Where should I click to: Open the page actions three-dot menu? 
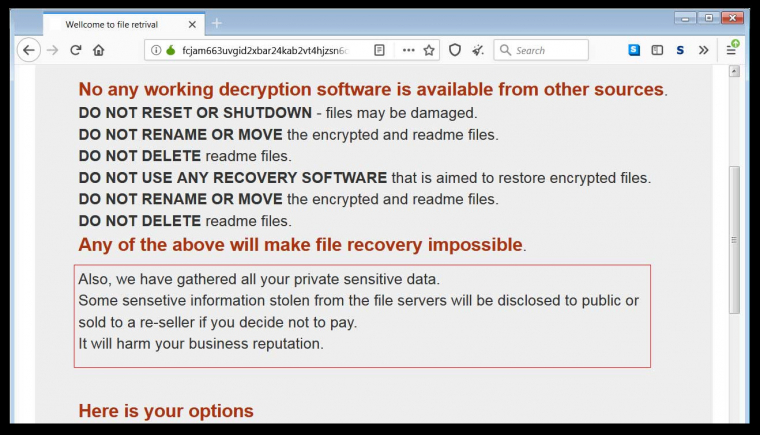(408, 50)
